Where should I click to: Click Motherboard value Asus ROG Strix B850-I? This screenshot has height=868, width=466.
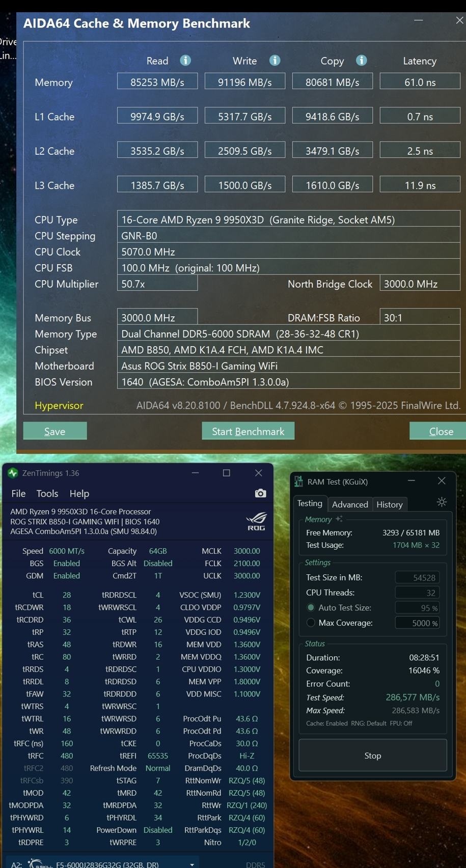[x=289, y=366]
